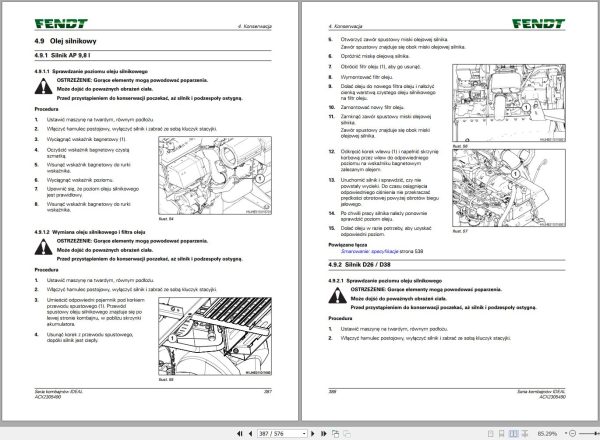Click the greyed-out next view icon
Image resolution: width=600 pixels, height=440 pixels.
[347, 433]
